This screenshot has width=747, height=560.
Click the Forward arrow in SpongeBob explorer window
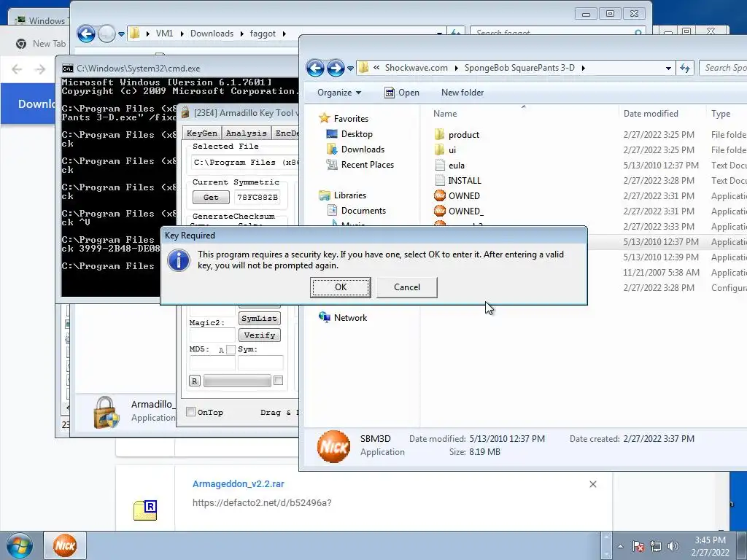pos(336,68)
